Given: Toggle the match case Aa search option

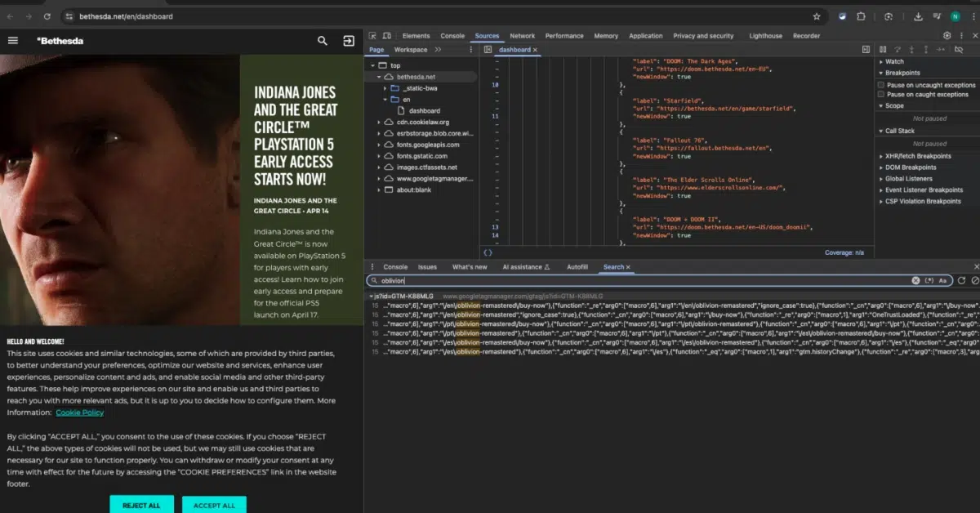Looking at the screenshot, I should coord(942,280).
